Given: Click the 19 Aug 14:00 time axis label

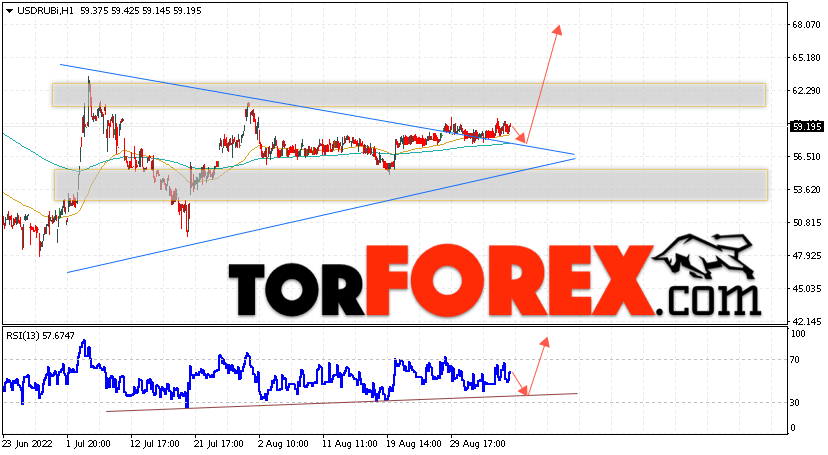Looking at the screenshot, I should 414,444.
